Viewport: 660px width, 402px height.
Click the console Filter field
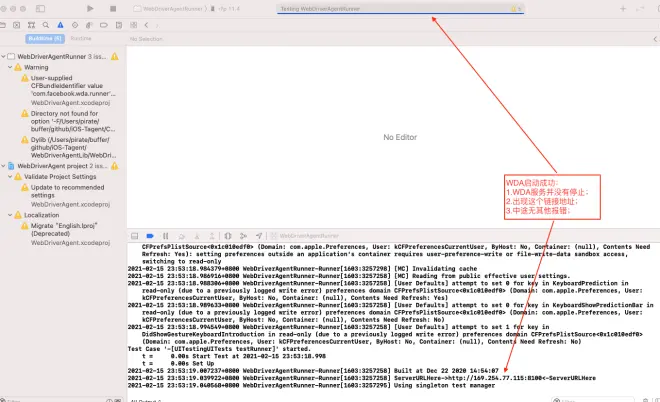click(x=593, y=400)
